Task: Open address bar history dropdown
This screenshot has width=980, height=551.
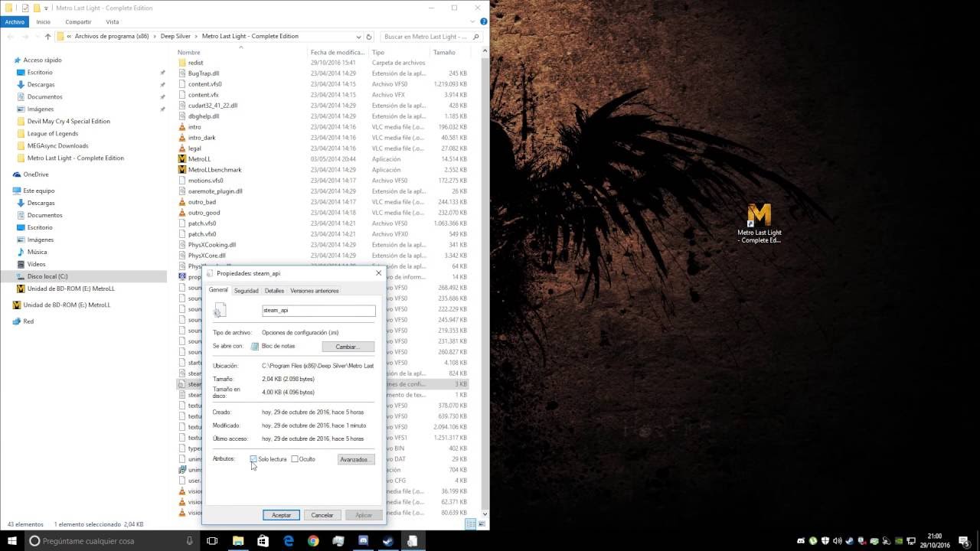Action: [x=358, y=37]
